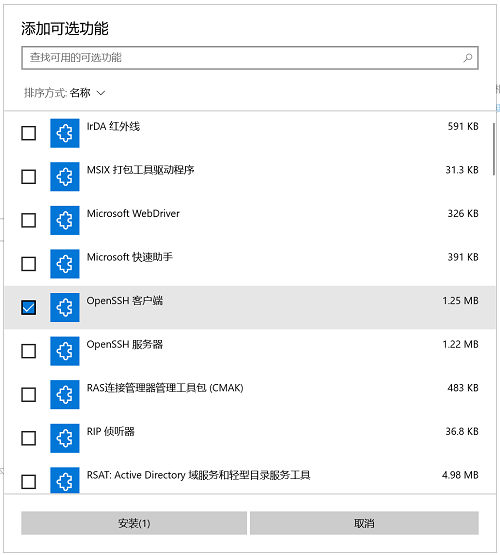Click the chevron next to 名称
This screenshot has width=500, height=555.
pos(101,93)
